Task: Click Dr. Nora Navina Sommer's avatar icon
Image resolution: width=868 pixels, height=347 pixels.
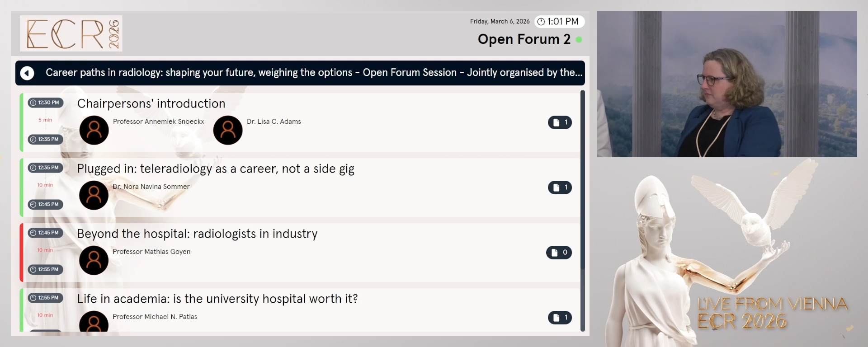Action: coord(94,195)
